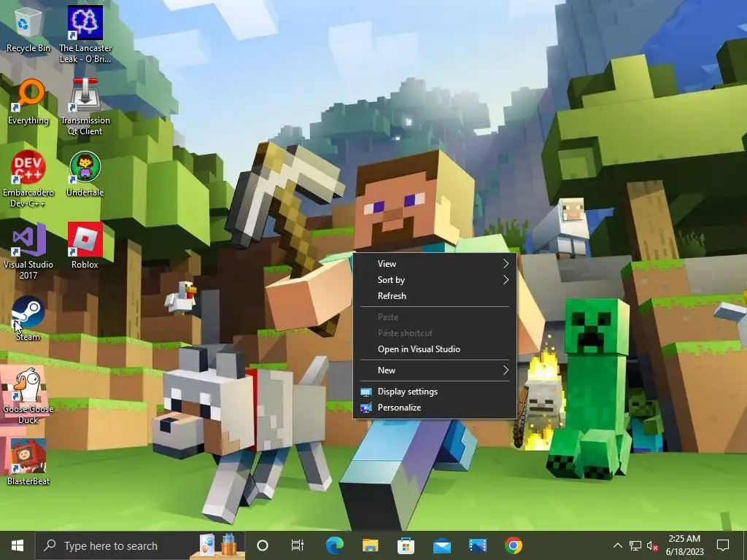747x560 pixels.
Task: Select the Recycle Bin desktop icon
Action: click(28, 28)
